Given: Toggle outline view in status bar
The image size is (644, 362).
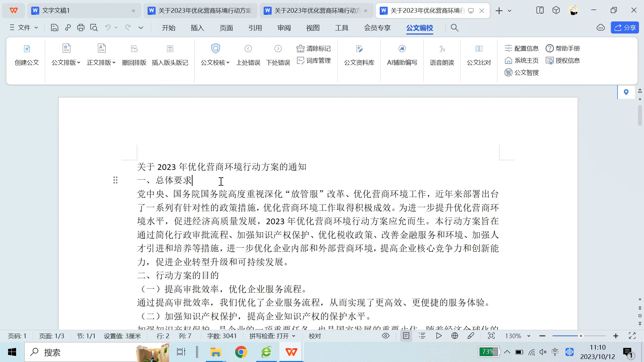Looking at the screenshot, I should 422,336.
